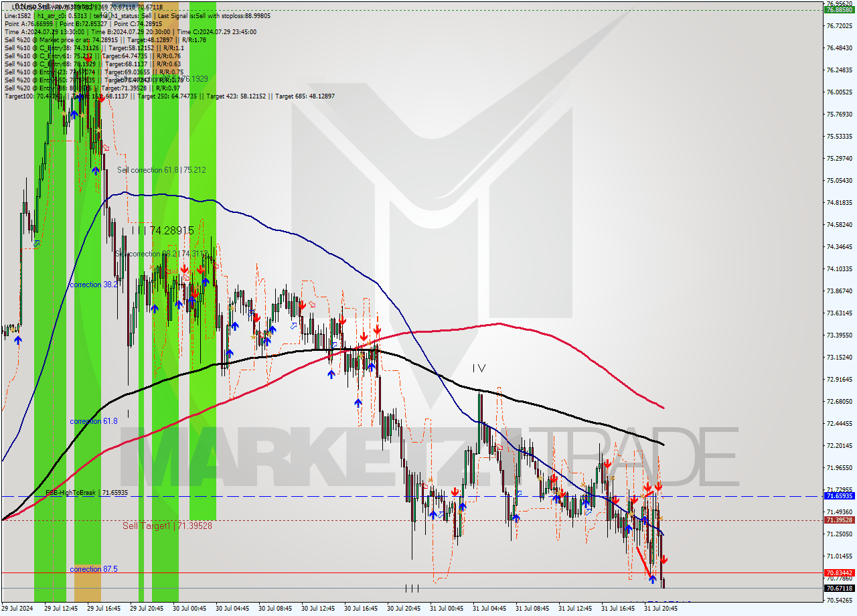Viewport: 857px width, 616px height.
Task: Click the 74.58240 price axis label
Action: pos(840,225)
